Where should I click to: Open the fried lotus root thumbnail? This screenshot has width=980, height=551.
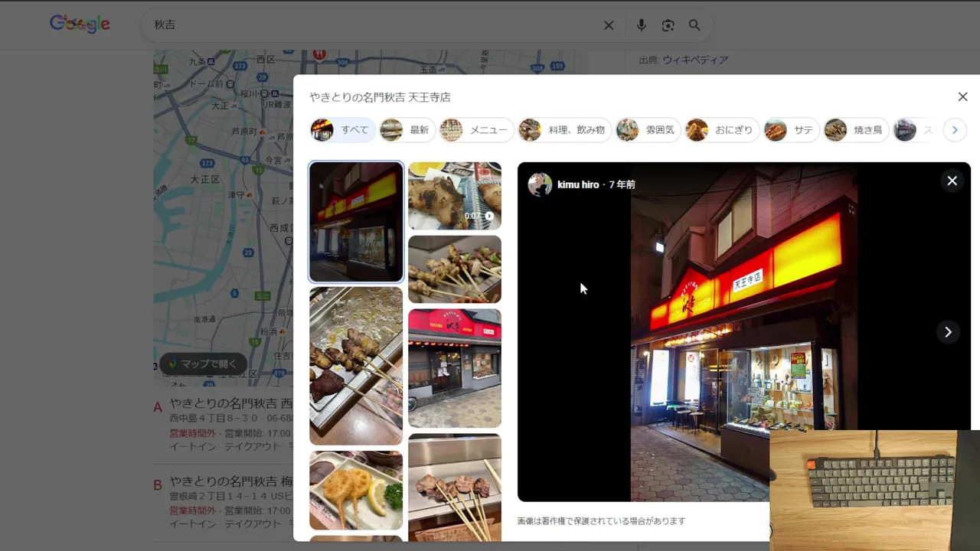356,490
